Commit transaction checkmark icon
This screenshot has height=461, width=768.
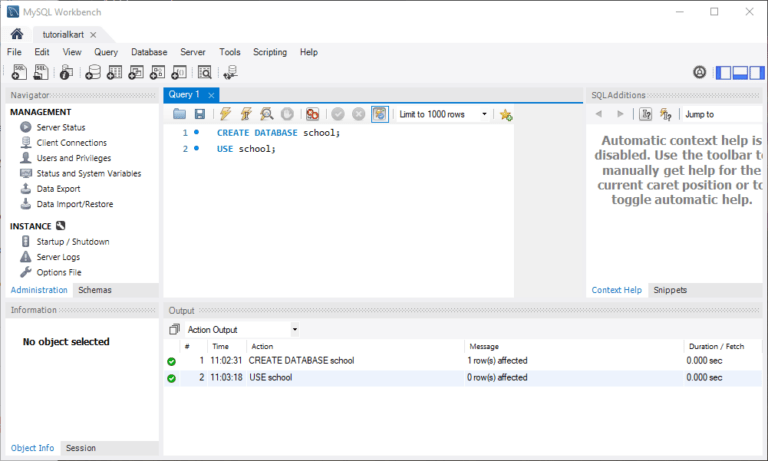coord(338,114)
